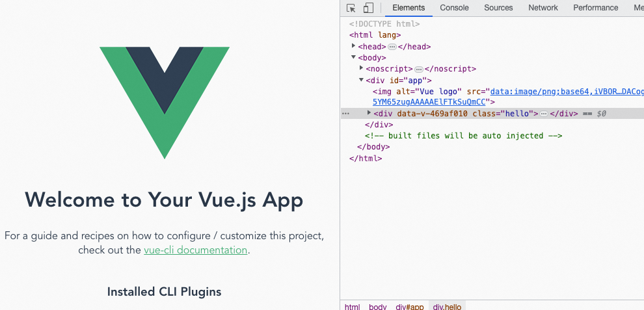644x310 pixels.
Task: Open the Performance tab
Action: pos(595,8)
